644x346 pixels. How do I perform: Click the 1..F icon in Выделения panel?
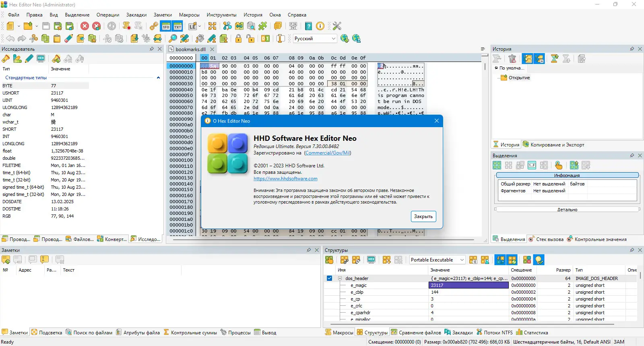pos(532,165)
